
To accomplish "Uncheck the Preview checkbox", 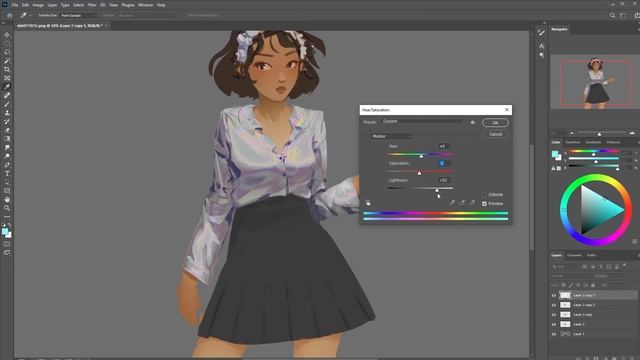I will tap(484, 204).
